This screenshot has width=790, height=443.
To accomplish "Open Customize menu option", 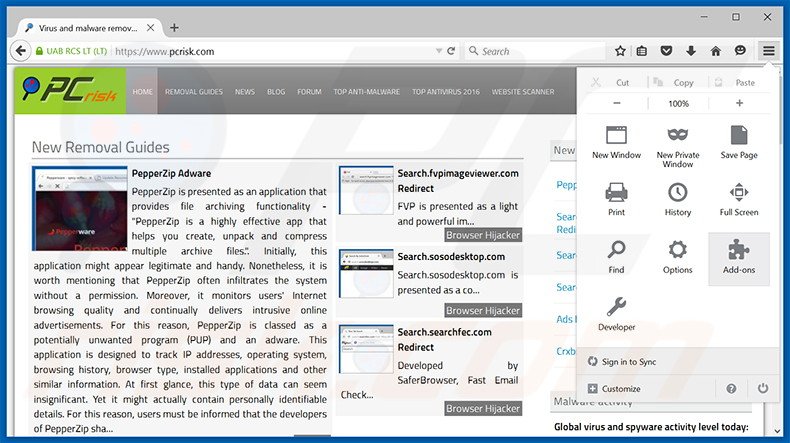I will coord(614,389).
